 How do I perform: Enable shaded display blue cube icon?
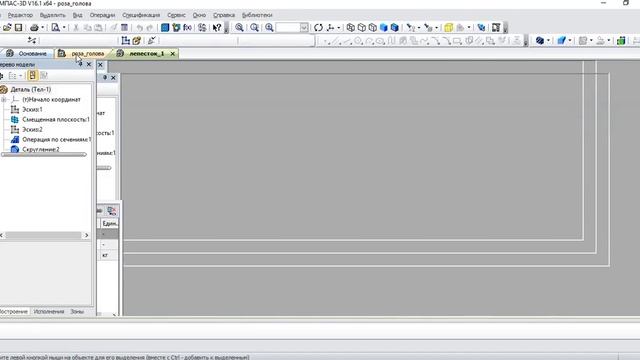[x=384, y=28]
